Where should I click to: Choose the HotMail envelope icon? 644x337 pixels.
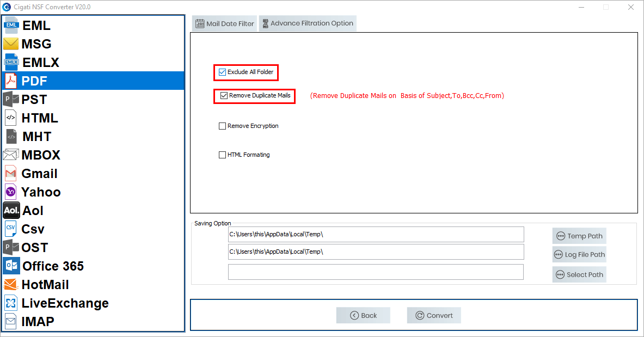(x=11, y=284)
